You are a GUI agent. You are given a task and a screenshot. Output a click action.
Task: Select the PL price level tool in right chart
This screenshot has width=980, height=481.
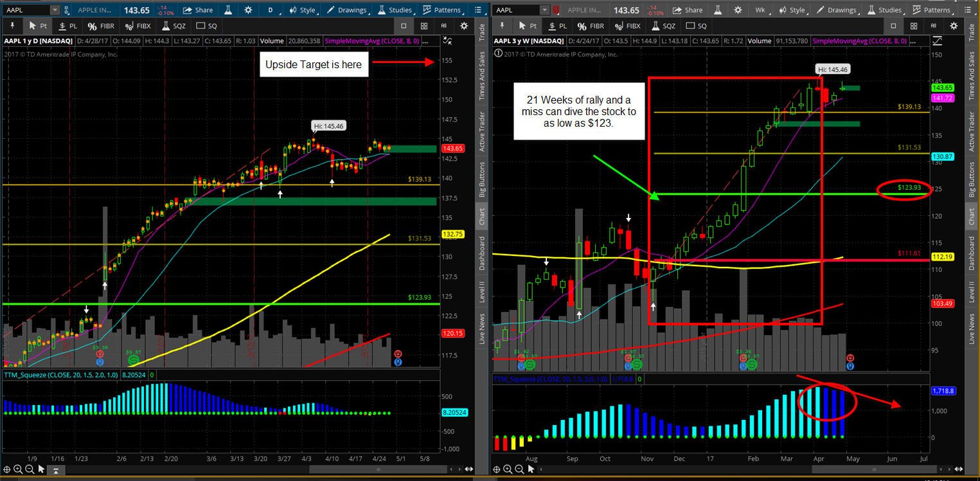[557, 26]
